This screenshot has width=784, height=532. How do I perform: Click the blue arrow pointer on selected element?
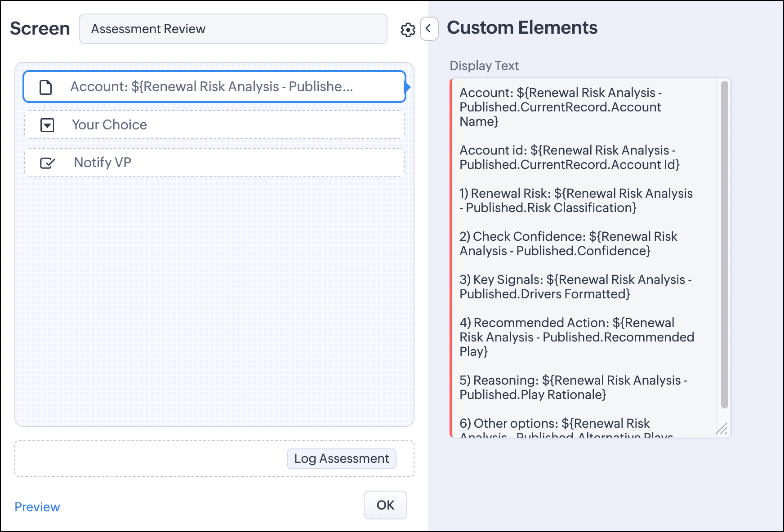408,87
